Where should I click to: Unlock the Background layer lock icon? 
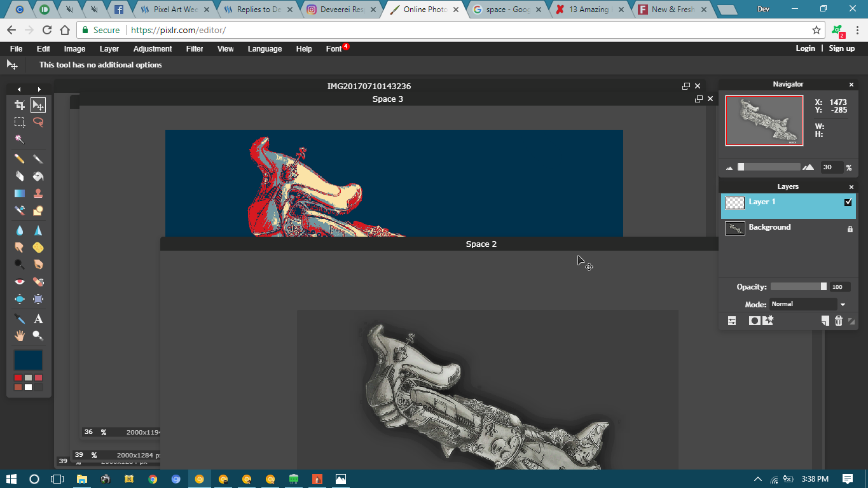coord(850,229)
